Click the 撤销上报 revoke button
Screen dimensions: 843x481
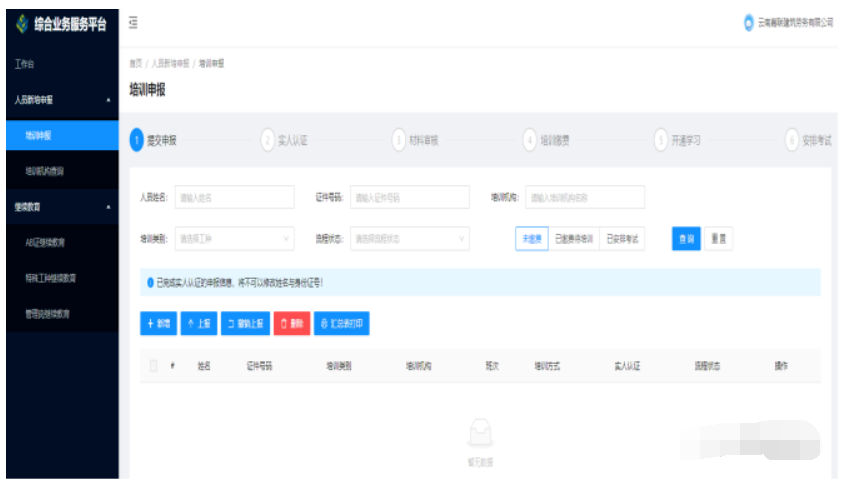[245, 324]
